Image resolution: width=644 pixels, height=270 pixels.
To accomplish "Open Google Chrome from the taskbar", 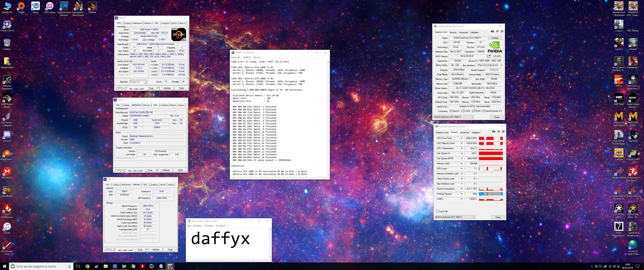I will click(87, 266).
